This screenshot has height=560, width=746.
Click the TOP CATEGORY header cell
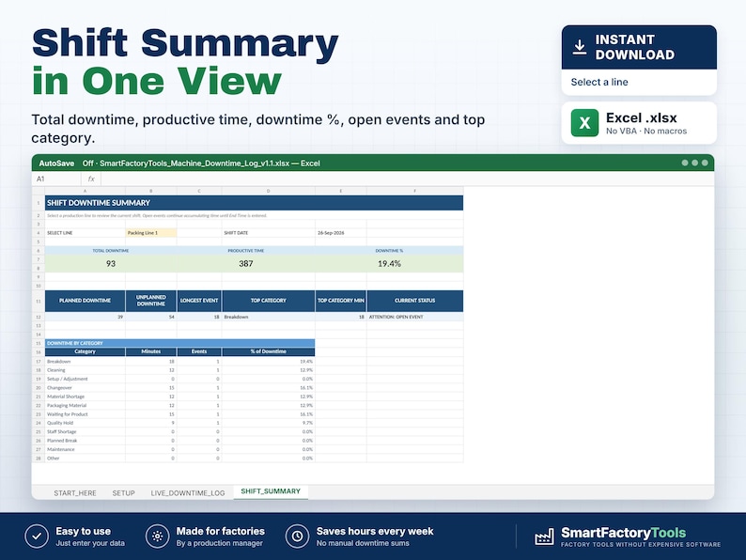(269, 301)
